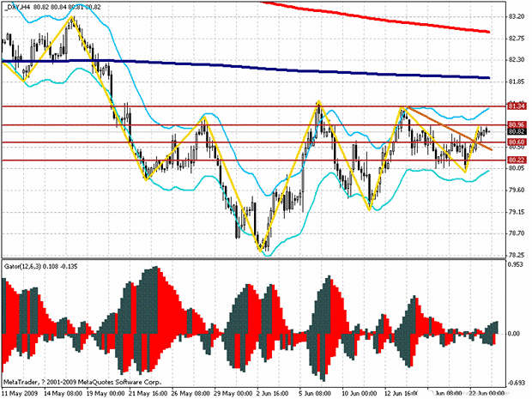Select the red 80.96 price level tag
Viewport: 532px width, 399px height.
point(517,125)
